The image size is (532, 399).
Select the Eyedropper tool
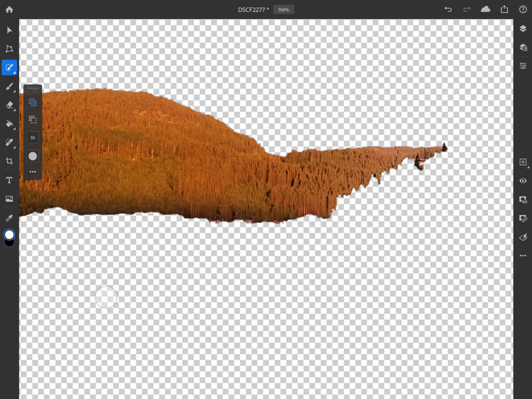coord(9,218)
